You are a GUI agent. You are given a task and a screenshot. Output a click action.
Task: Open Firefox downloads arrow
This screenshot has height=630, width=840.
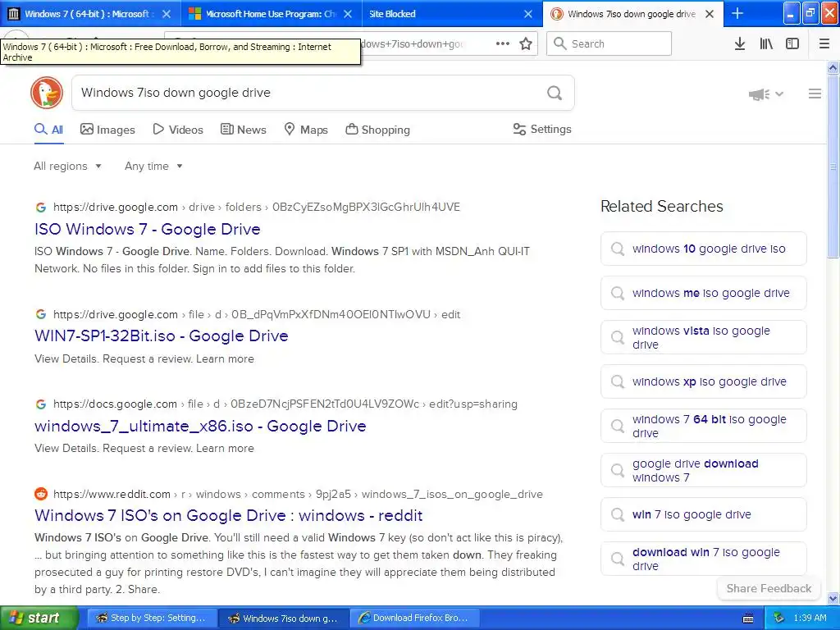(740, 44)
